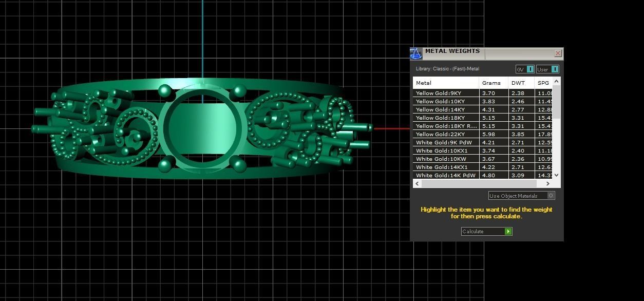Click the SPG column header
Viewport: 644px width, 301px height.
pos(543,83)
